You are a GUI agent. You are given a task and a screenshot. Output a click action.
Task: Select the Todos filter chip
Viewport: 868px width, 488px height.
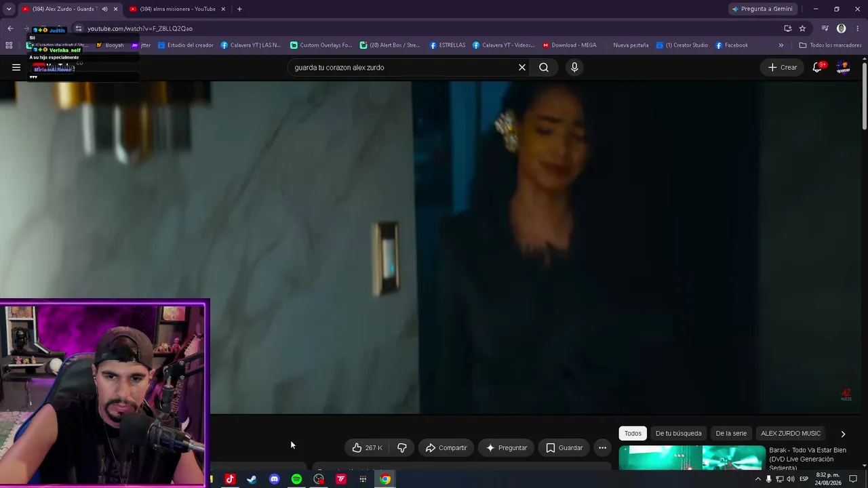tap(633, 433)
